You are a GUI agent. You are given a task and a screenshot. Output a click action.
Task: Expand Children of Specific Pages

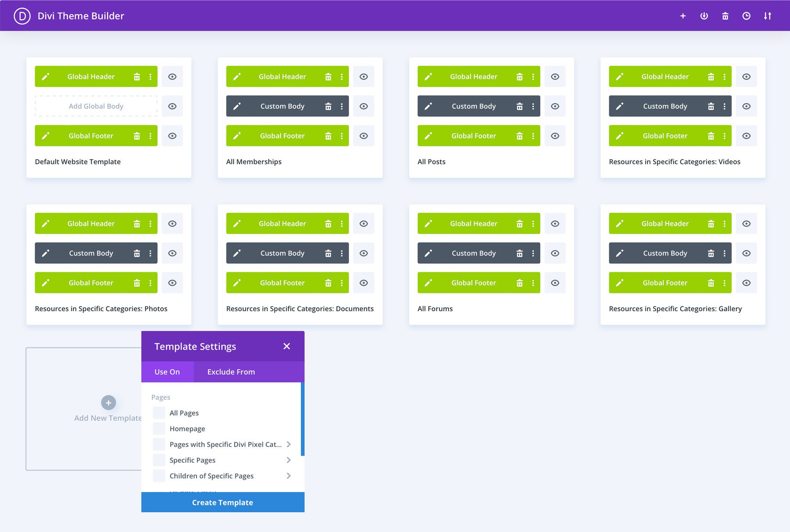tap(289, 476)
